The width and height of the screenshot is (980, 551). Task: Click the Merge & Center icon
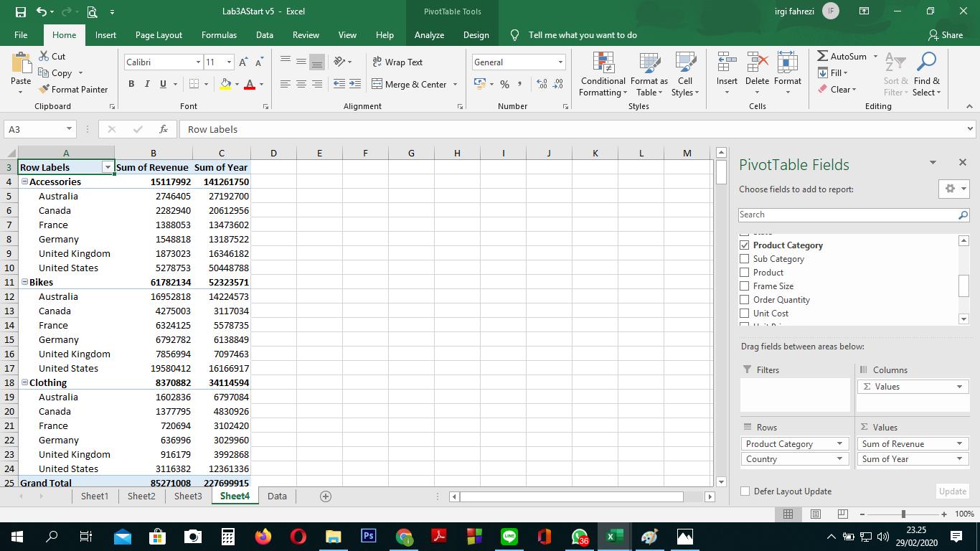click(378, 84)
